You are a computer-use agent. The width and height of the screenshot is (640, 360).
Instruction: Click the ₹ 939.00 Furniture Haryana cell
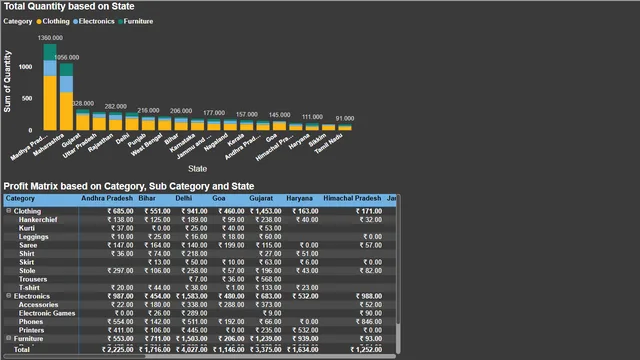tap(305, 338)
